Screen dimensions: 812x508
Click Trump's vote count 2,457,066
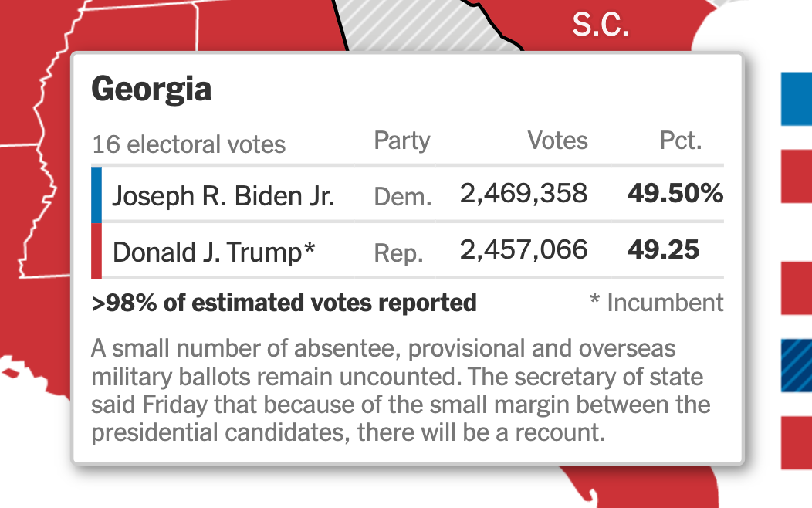(x=523, y=250)
